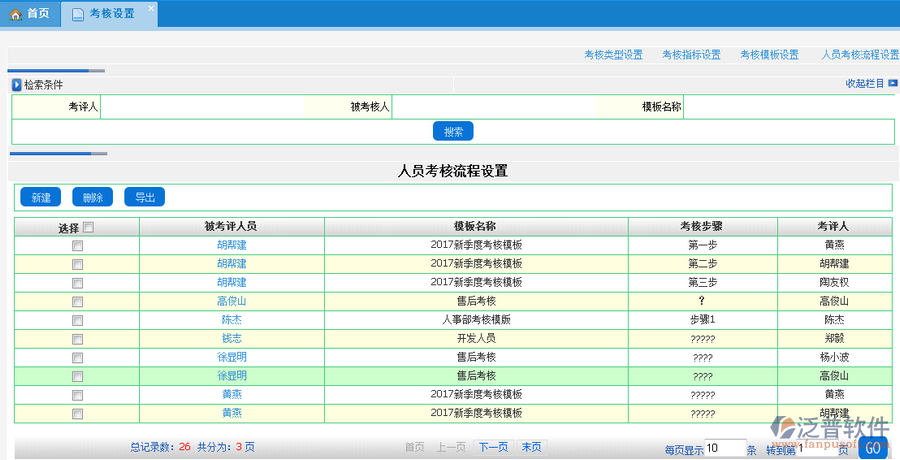Check the checkbox for 陈杰 row

77,320
